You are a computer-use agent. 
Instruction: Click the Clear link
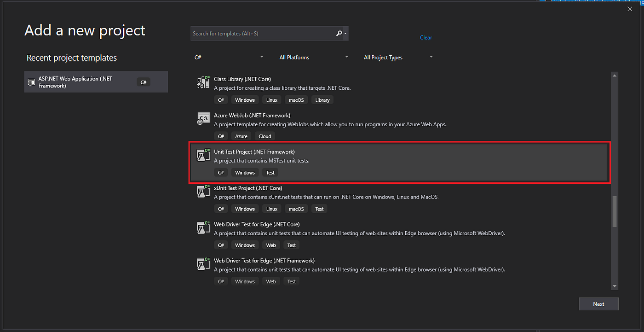[426, 37]
